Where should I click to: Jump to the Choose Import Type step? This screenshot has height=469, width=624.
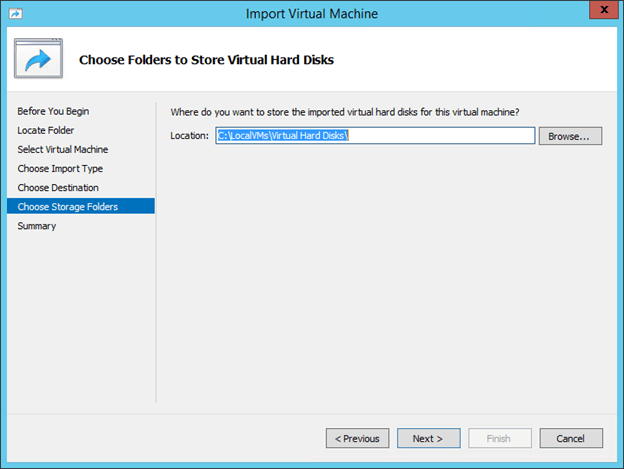point(60,168)
